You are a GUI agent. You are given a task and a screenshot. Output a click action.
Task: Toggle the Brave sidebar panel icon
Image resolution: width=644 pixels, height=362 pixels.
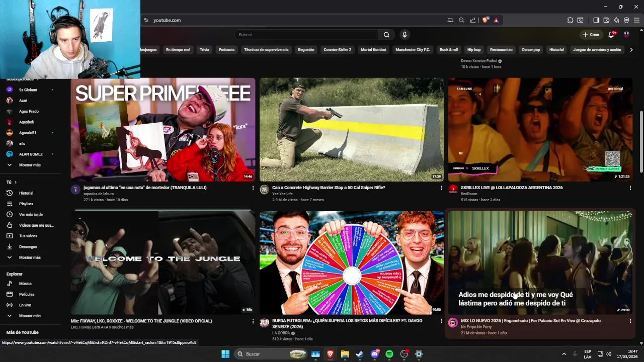[596, 20]
